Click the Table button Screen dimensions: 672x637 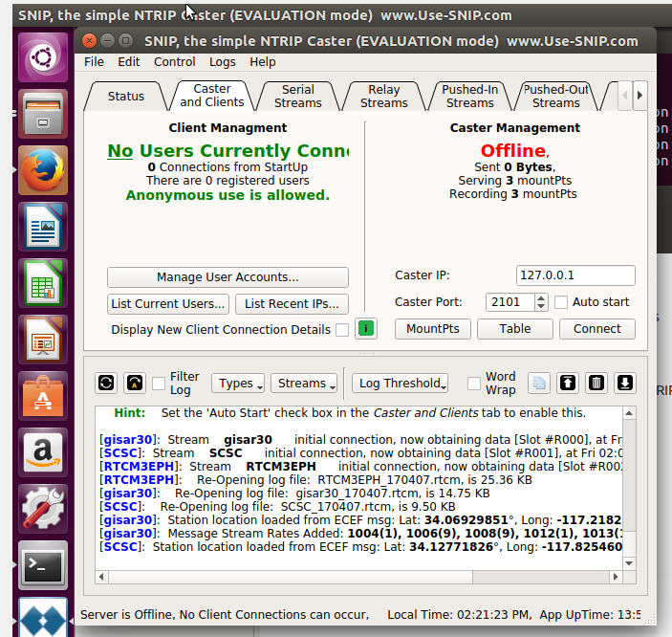(x=515, y=329)
